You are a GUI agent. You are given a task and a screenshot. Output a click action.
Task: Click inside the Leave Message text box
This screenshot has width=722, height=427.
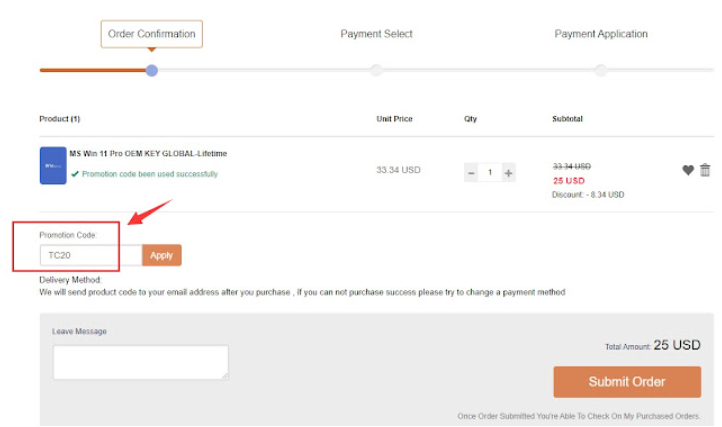pyautogui.click(x=140, y=361)
